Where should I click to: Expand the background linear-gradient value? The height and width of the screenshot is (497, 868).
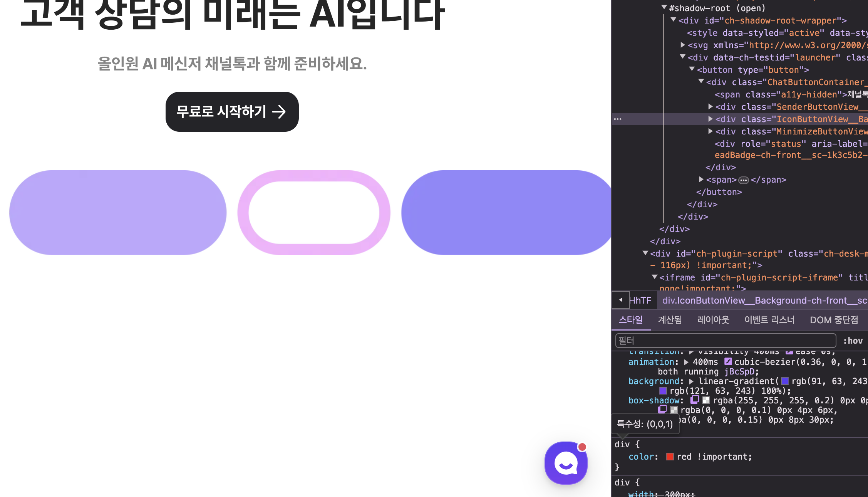click(x=692, y=381)
